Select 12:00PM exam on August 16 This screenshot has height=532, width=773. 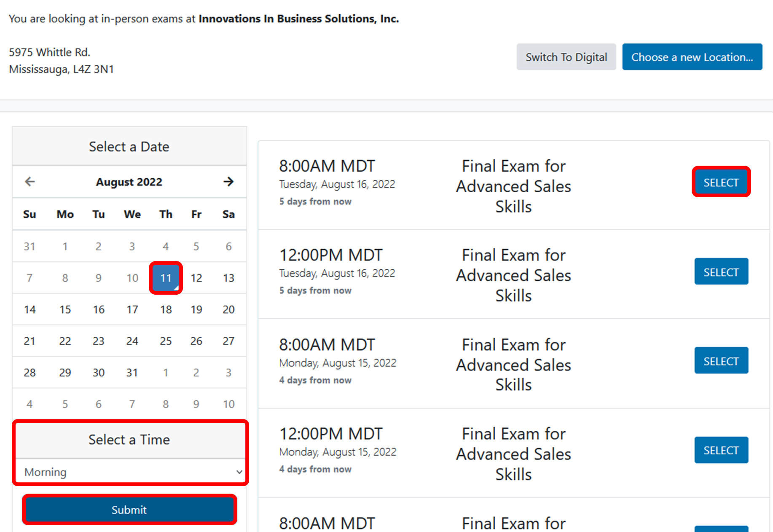(721, 272)
